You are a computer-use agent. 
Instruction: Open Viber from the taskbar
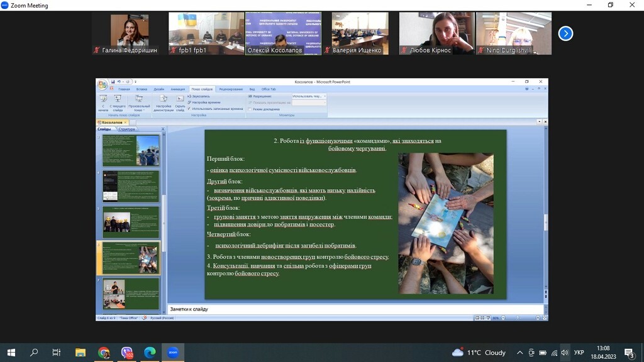click(x=127, y=353)
